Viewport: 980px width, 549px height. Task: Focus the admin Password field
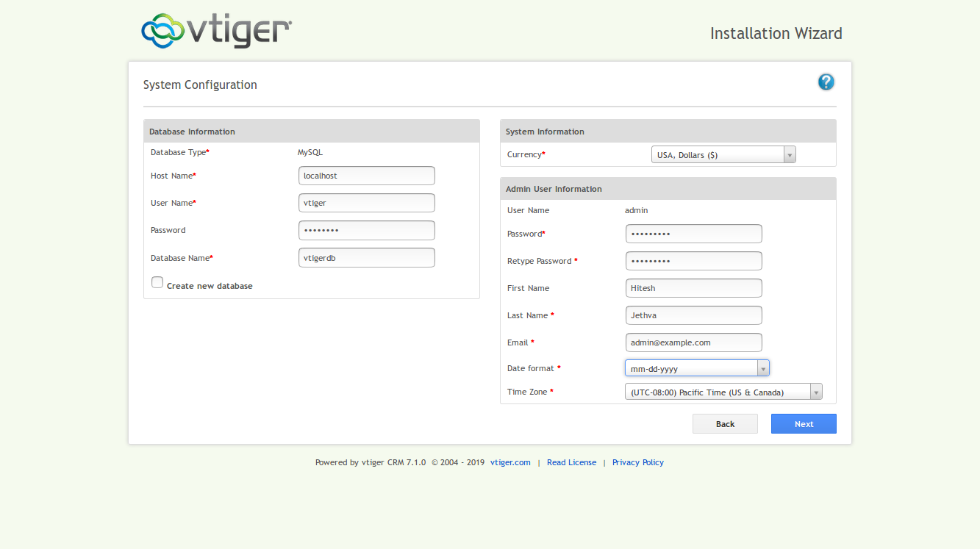point(694,234)
